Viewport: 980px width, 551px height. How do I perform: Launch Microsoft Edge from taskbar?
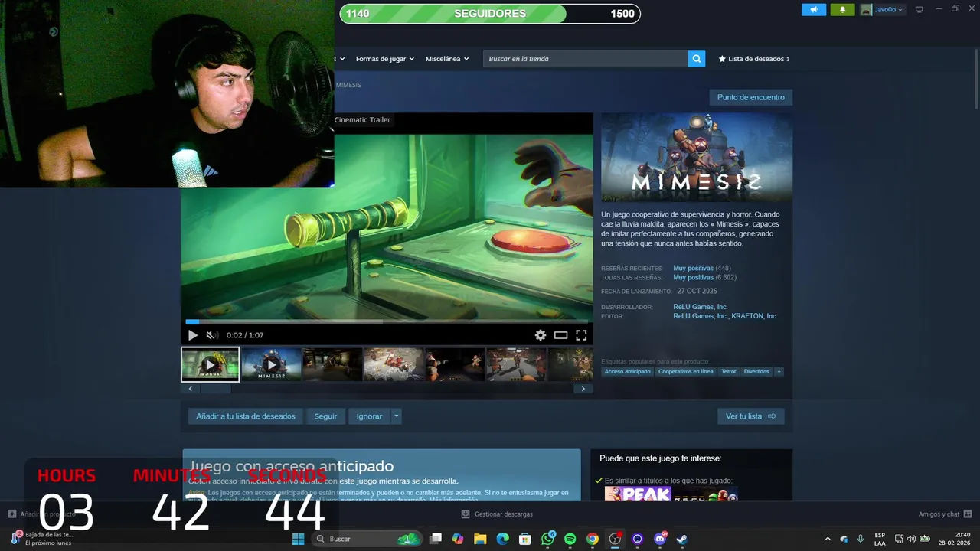tap(503, 539)
